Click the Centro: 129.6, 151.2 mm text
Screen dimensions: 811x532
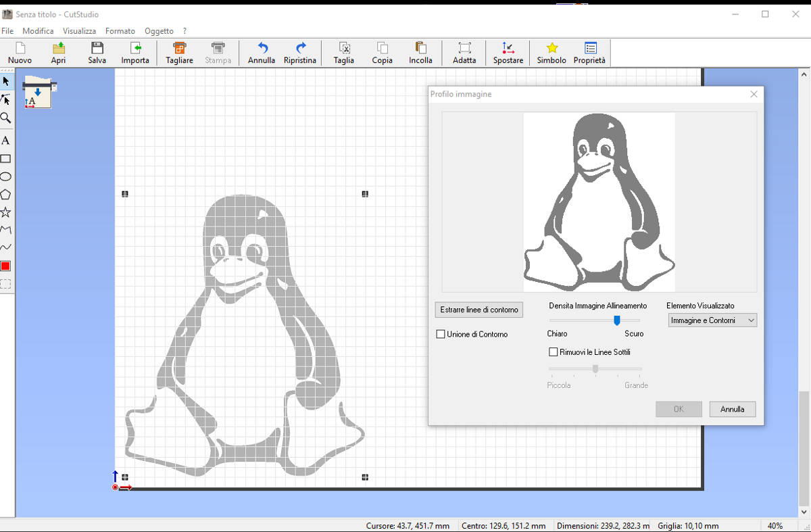[x=503, y=525]
